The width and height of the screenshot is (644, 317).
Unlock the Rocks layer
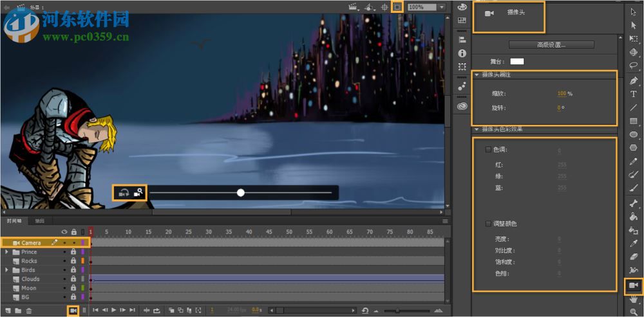[73, 261]
